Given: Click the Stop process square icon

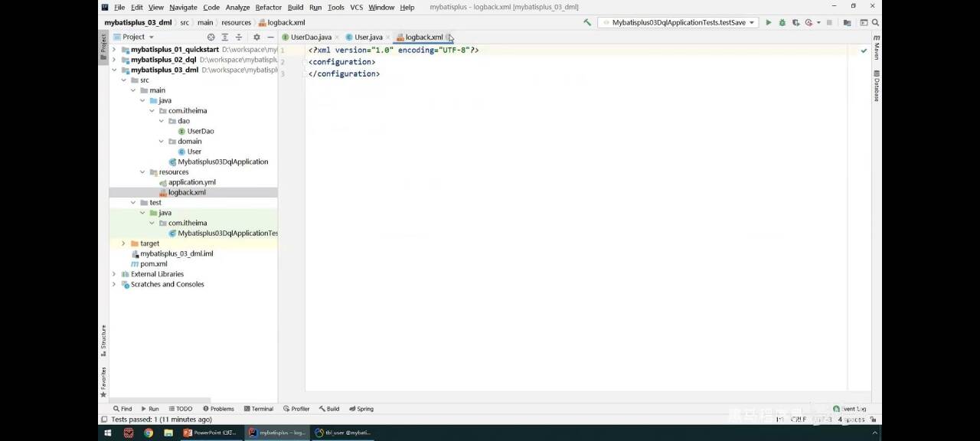Looking at the screenshot, I should pos(829,23).
